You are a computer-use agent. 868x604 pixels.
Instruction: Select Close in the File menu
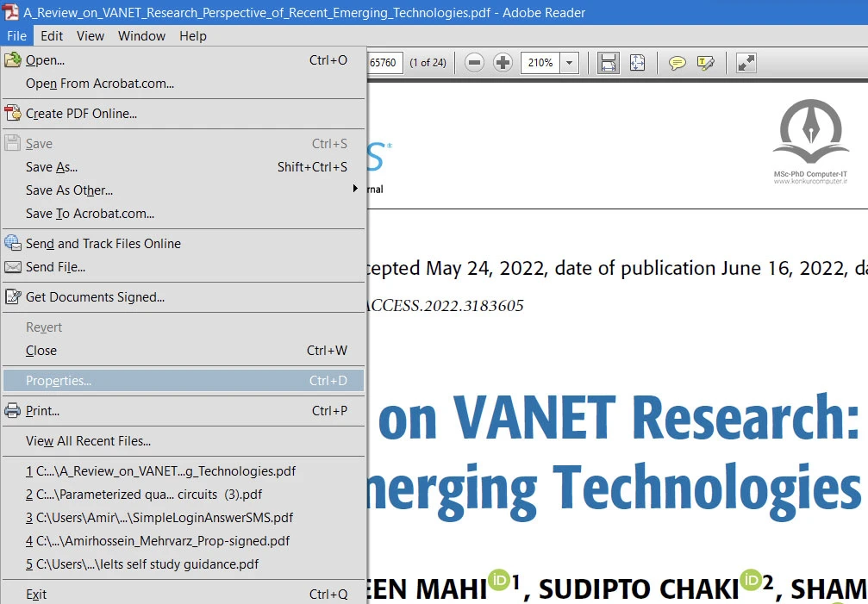pyautogui.click(x=184, y=351)
